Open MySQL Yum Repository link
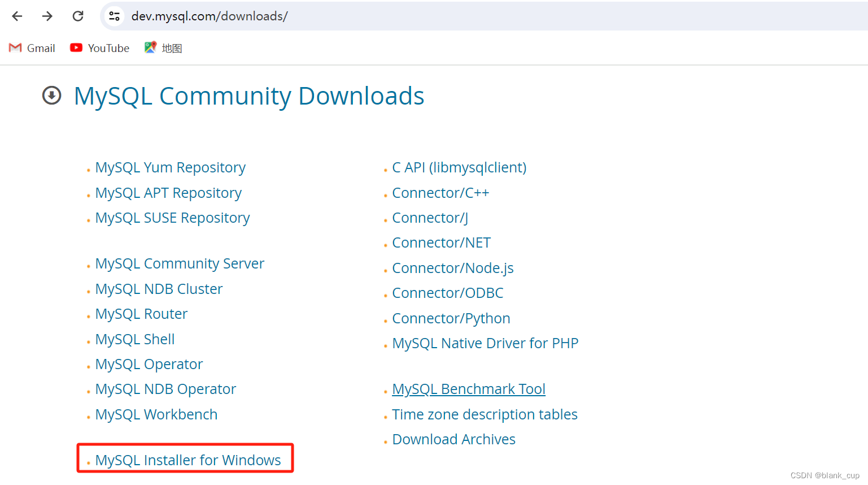 tap(171, 167)
